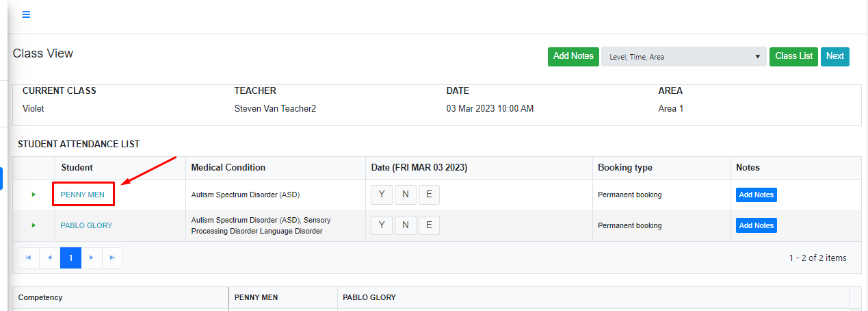The width and height of the screenshot is (868, 311).
Task: Mark Penny Men as E
Action: [429, 195]
